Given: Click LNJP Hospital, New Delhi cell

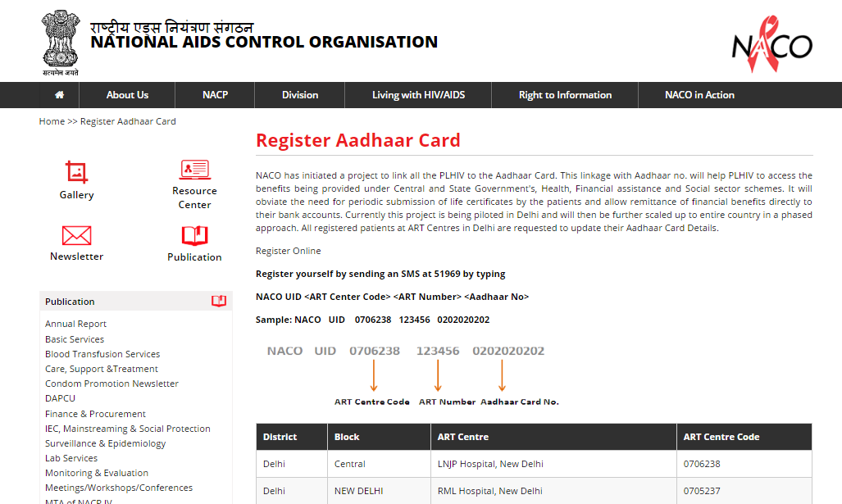Looking at the screenshot, I should (x=553, y=464).
